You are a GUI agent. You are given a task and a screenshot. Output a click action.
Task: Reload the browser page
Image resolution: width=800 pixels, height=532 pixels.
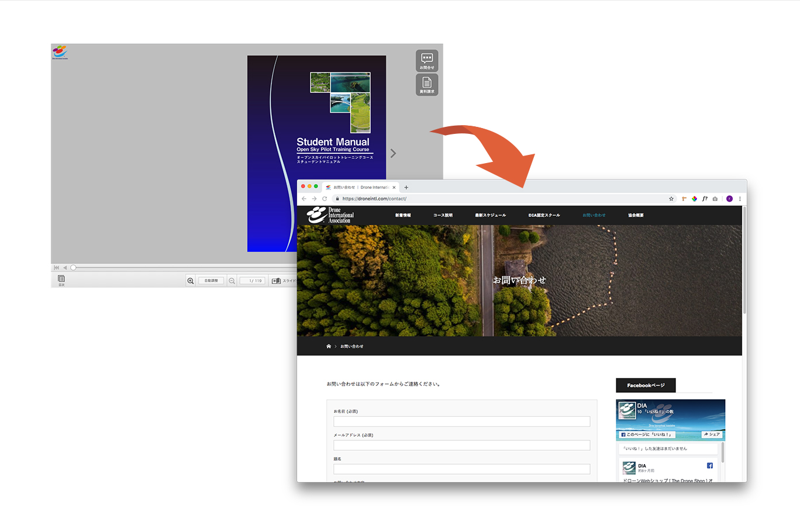coord(325,199)
